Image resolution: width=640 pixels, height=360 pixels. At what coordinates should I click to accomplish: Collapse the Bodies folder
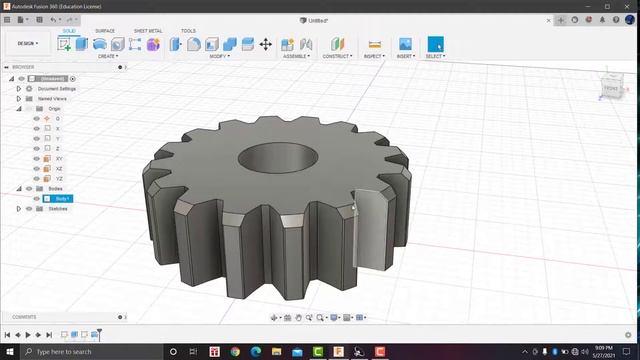19,189
